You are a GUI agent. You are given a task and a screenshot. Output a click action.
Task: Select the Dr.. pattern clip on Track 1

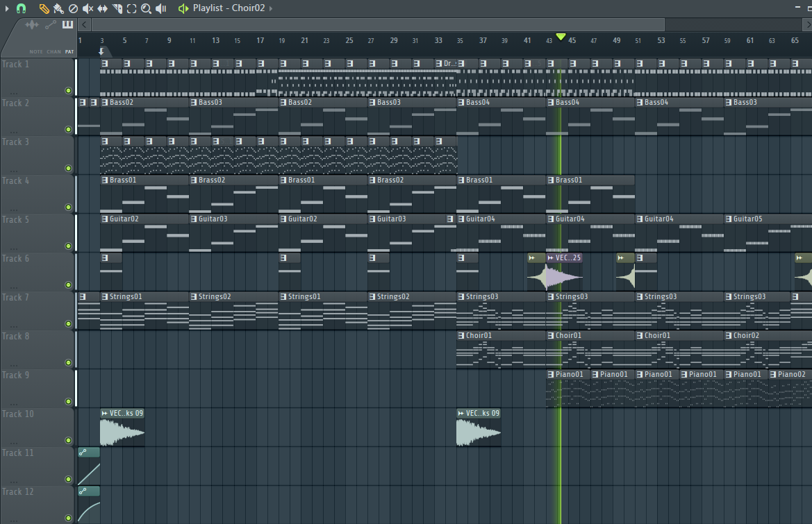pyautogui.click(x=445, y=77)
